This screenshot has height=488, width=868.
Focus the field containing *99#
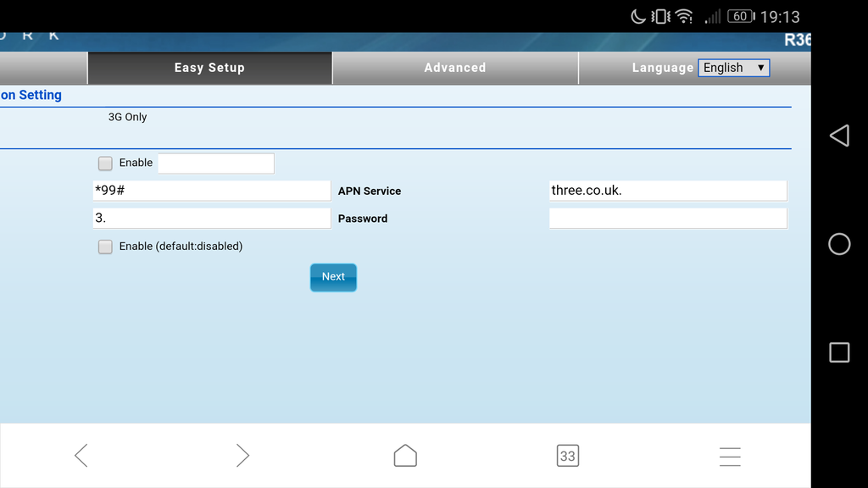[212, 191]
